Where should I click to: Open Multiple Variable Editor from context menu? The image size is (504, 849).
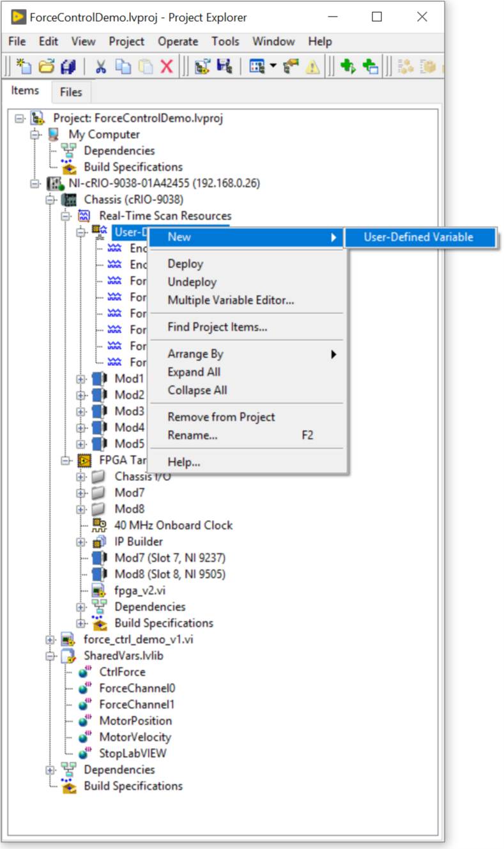(x=248, y=300)
